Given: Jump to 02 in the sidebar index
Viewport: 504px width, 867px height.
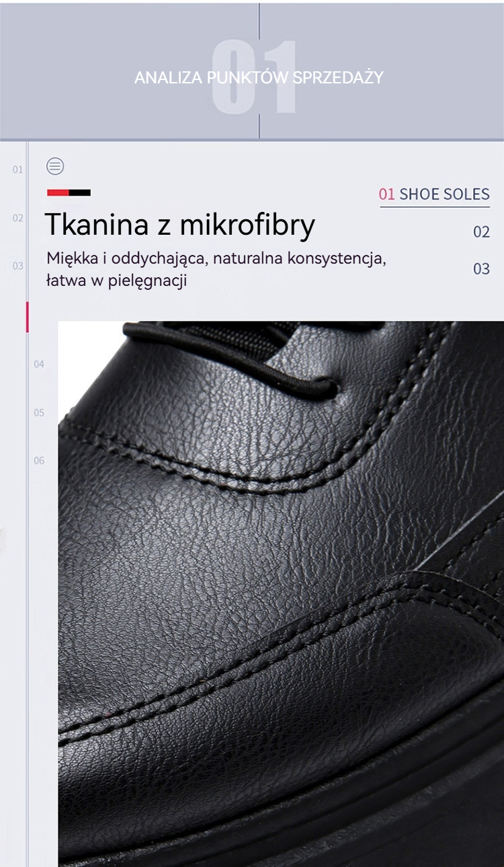Looking at the screenshot, I should pos(17,218).
